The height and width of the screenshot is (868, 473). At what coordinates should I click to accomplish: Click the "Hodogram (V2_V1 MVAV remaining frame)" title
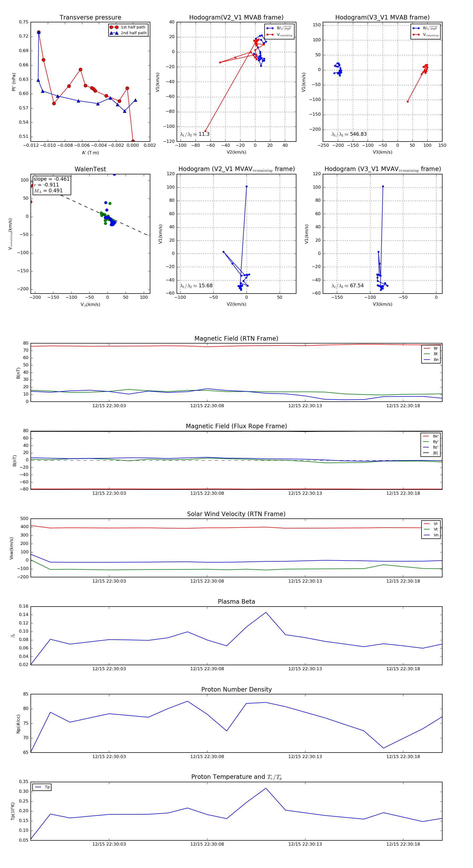click(x=236, y=169)
